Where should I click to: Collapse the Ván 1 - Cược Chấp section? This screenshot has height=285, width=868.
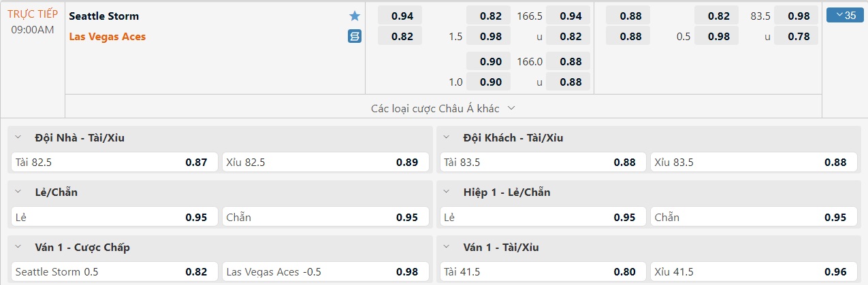pyautogui.click(x=18, y=248)
